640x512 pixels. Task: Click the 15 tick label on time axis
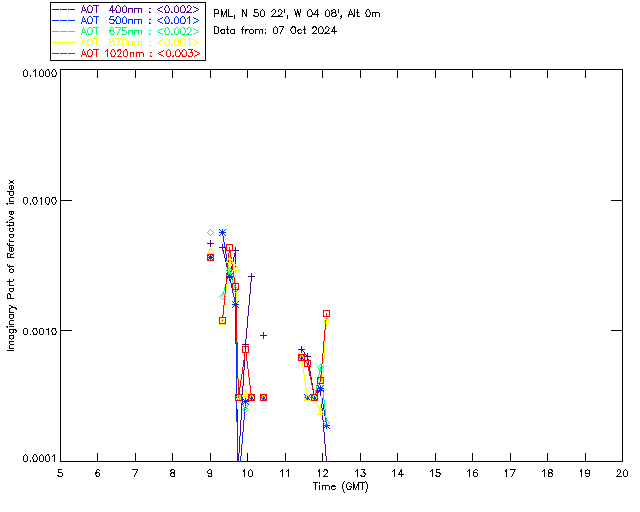click(435, 471)
